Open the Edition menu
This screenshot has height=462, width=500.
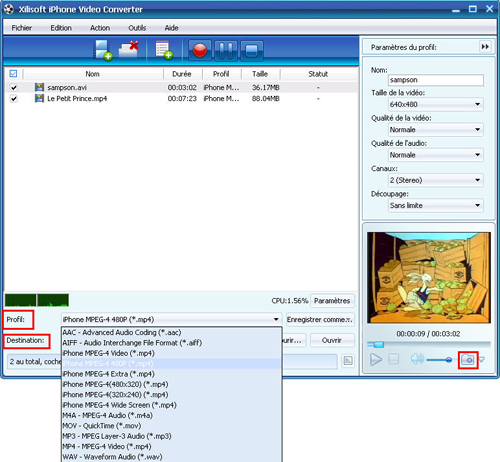point(61,28)
